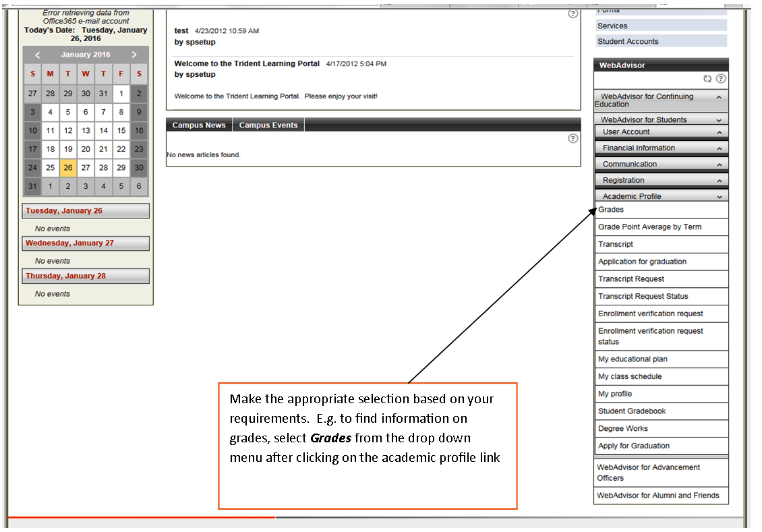The height and width of the screenshot is (532, 762).
Task: Go to next month in calendar
Action: click(x=134, y=55)
